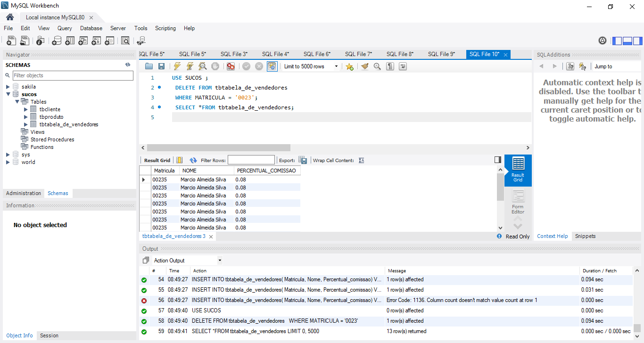Create a new function in active schema
The width and height of the screenshot is (644, 343).
tap(109, 41)
